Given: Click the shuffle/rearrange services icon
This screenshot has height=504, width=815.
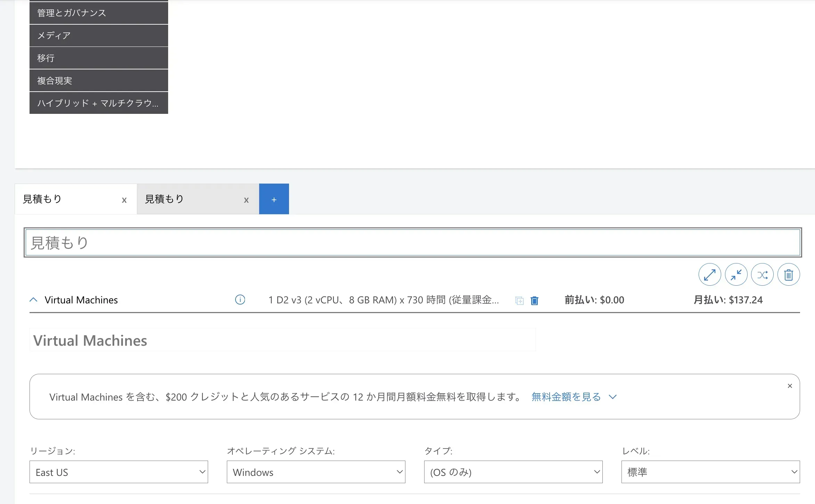Looking at the screenshot, I should click(x=762, y=275).
